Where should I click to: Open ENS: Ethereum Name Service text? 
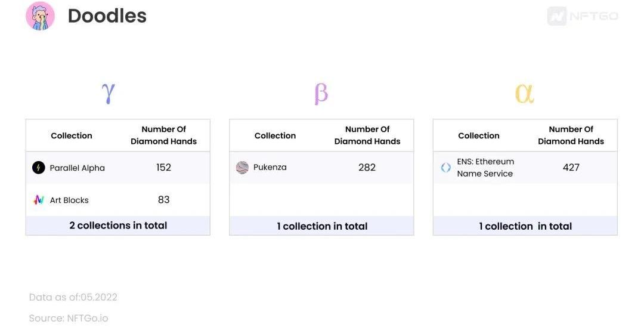click(x=485, y=168)
